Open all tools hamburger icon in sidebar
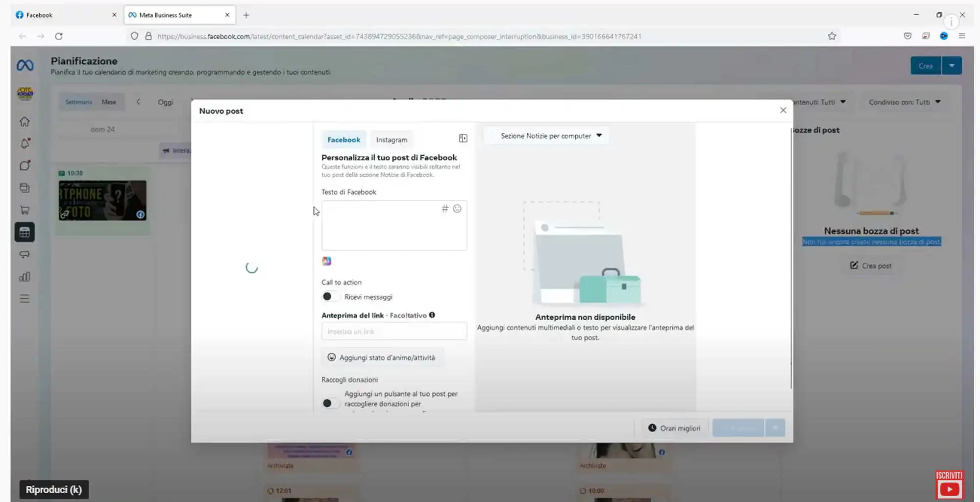Image resolution: width=980 pixels, height=502 pixels. pyautogui.click(x=24, y=299)
